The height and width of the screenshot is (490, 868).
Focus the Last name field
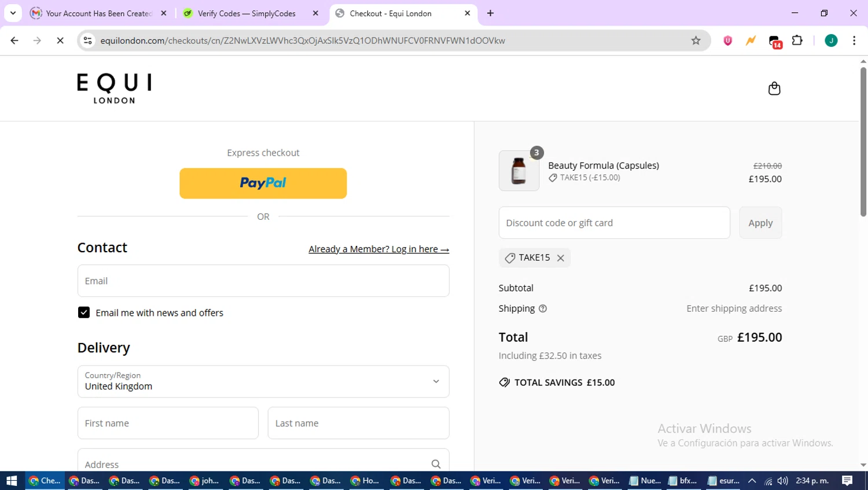tap(358, 423)
